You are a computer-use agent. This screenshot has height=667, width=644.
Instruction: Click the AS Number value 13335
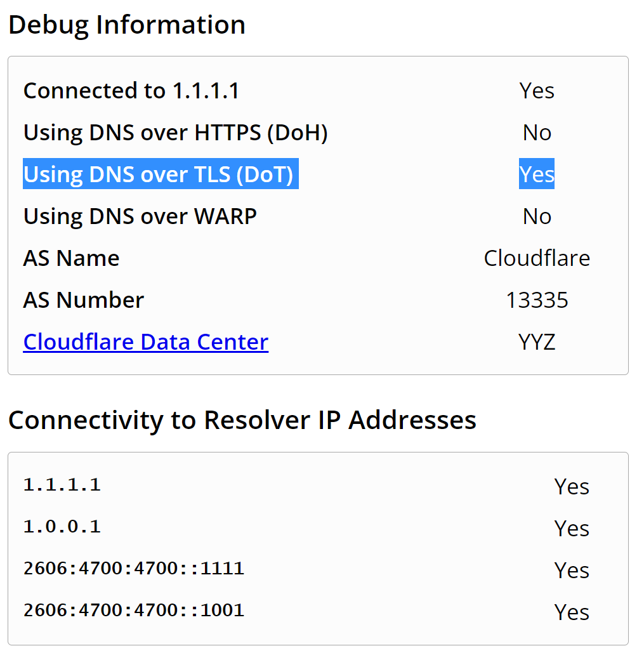click(x=537, y=300)
